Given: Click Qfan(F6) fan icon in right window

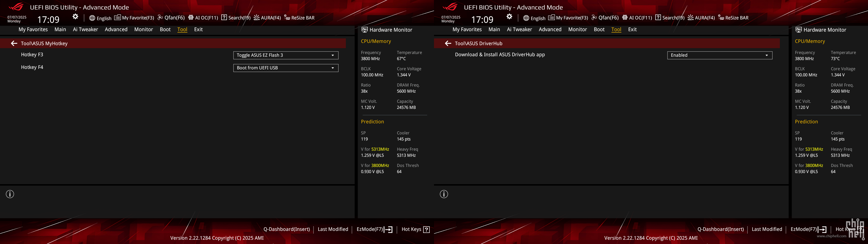Looking at the screenshot, I should coord(594,18).
